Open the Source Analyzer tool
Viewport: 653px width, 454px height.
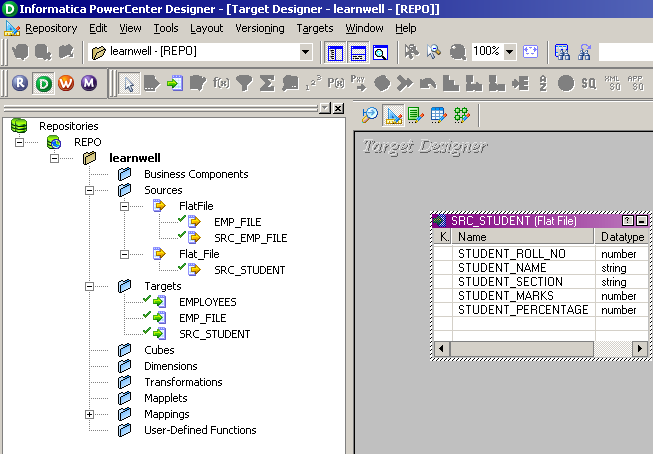coord(370,115)
